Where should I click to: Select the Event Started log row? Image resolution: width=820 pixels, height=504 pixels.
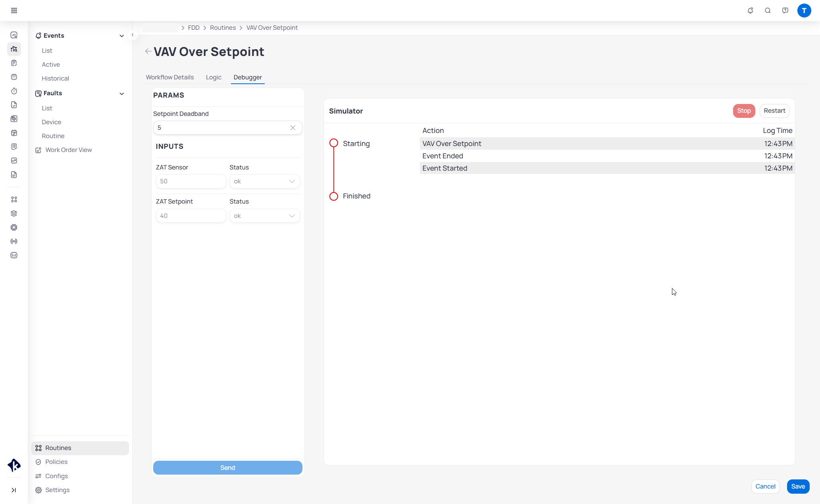click(607, 168)
